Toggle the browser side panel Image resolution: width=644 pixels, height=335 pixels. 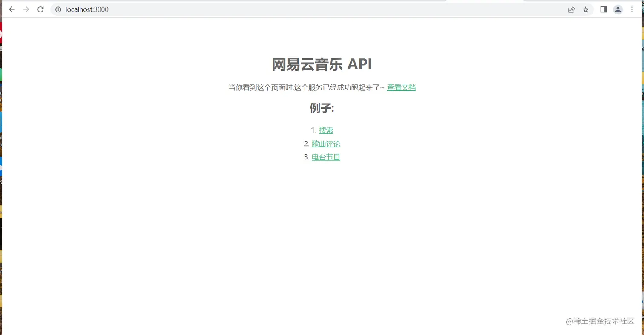(x=603, y=9)
